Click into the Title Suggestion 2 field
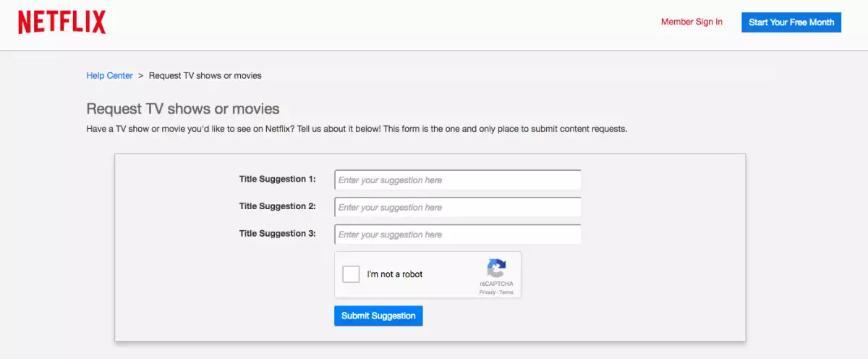Viewport: 868px width, 359px height. (x=457, y=208)
